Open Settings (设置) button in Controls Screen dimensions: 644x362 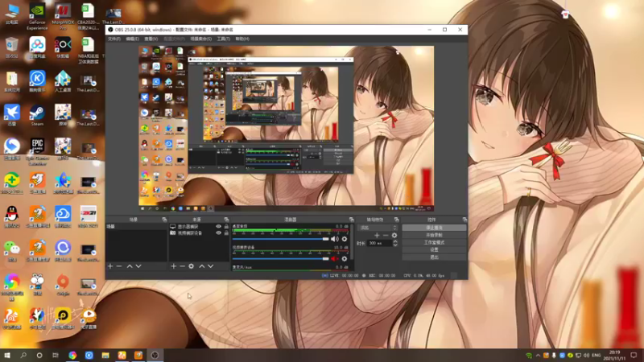click(x=434, y=249)
